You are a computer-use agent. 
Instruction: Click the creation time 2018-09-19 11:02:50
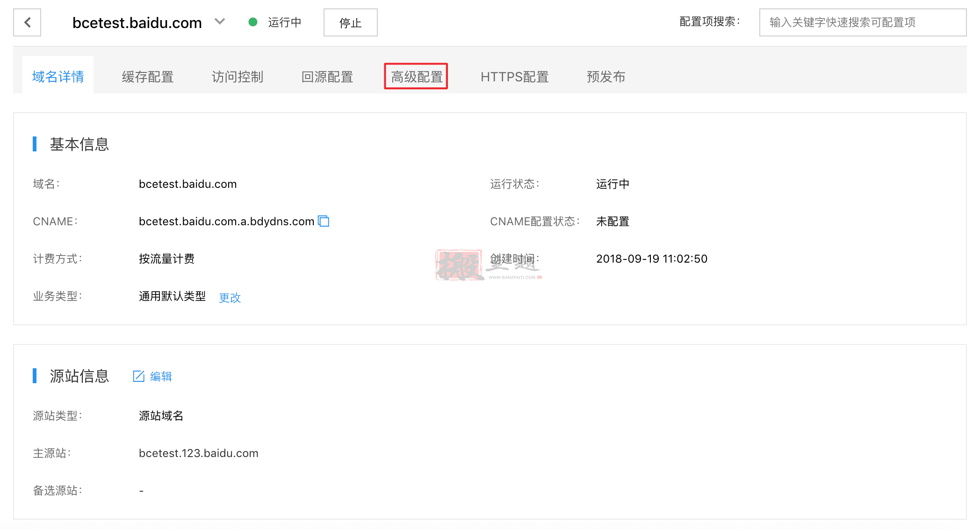coord(652,259)
